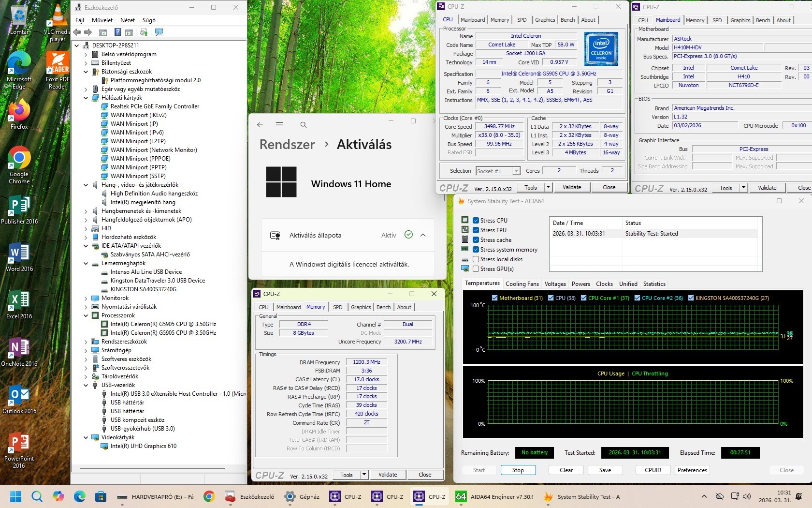Open the search icon in Settings window

click(304, 125)
